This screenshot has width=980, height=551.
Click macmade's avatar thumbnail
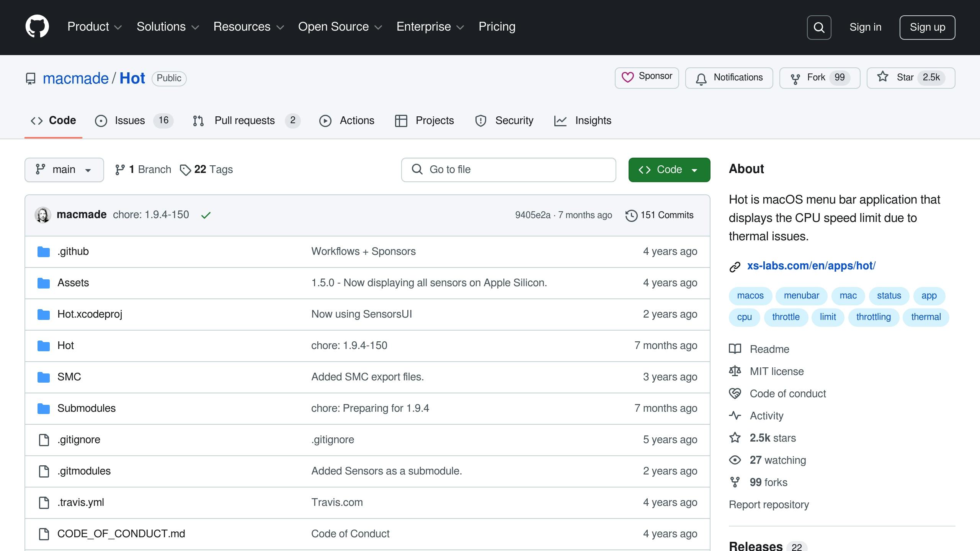click(x=43, y=215)
